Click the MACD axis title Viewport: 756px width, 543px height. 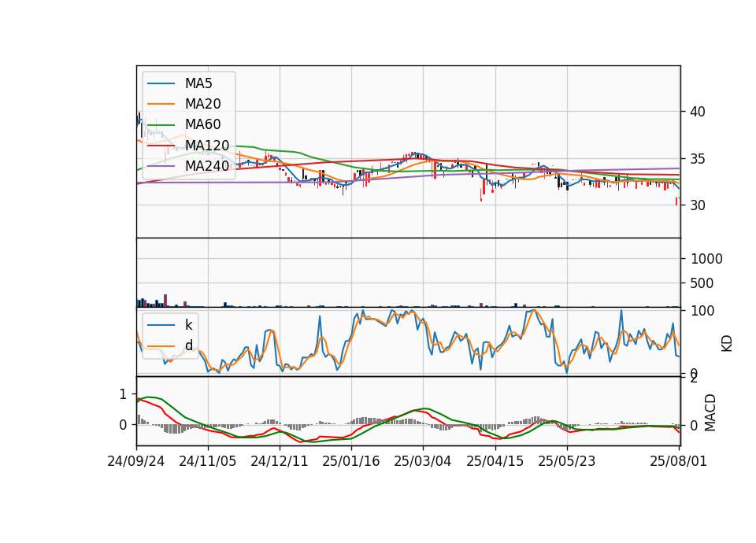pyautogui.click(x=710, y=412)
